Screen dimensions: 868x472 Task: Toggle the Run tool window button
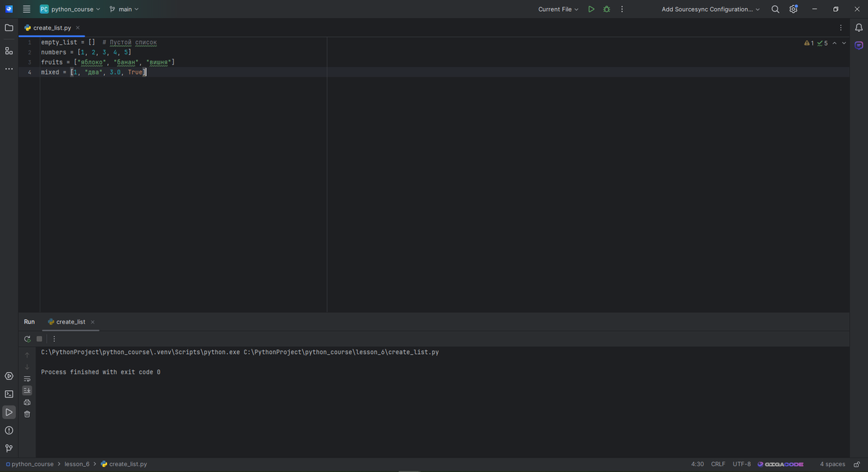coord(9,412)
